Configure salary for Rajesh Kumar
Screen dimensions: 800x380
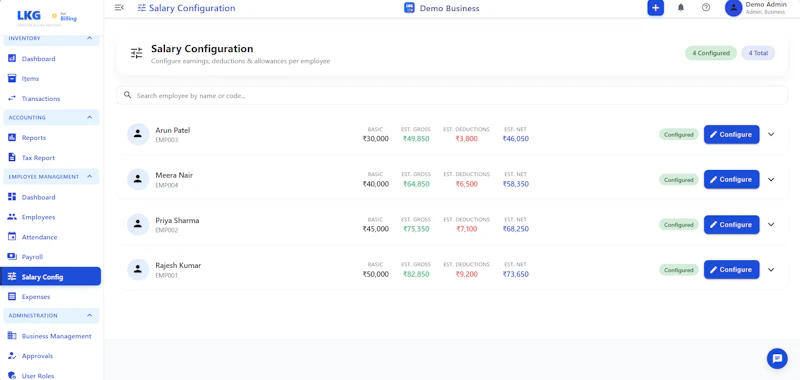click(732, 270)
